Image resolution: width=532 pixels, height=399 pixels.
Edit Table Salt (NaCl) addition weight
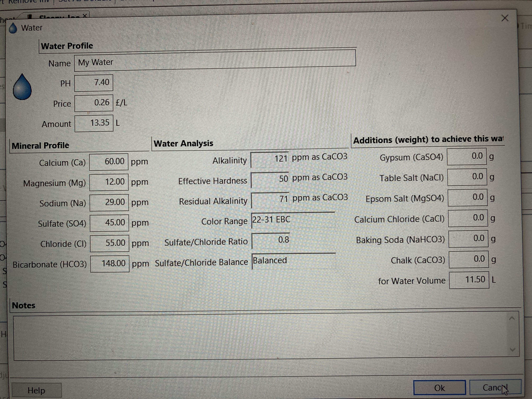click(x=467, y=177)
